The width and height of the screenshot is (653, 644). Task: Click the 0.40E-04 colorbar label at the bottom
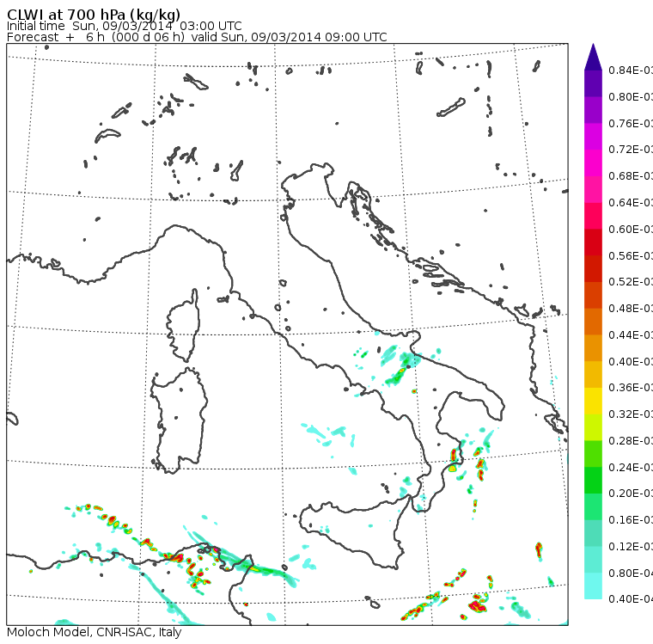pos(631,599)
